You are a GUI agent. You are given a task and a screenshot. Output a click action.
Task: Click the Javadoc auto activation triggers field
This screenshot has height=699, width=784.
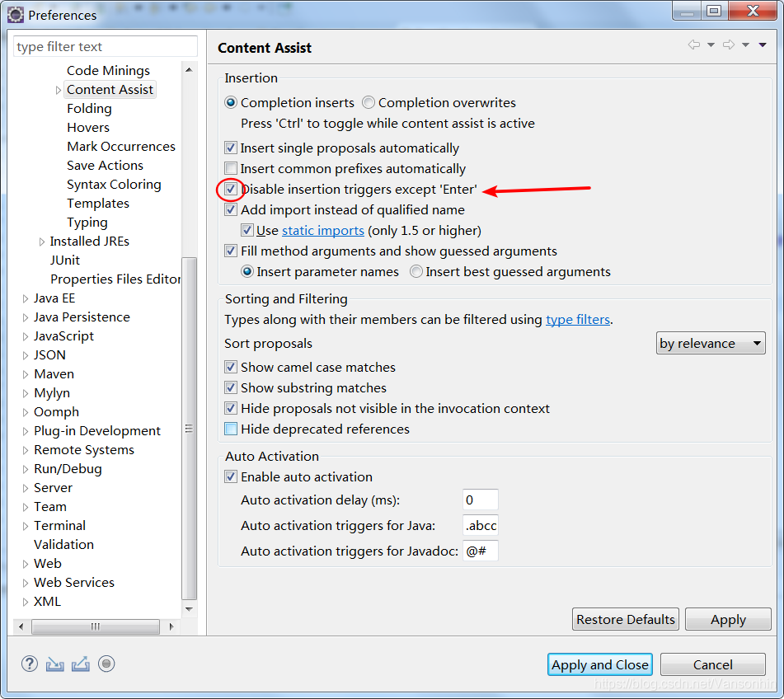point(480,551)
